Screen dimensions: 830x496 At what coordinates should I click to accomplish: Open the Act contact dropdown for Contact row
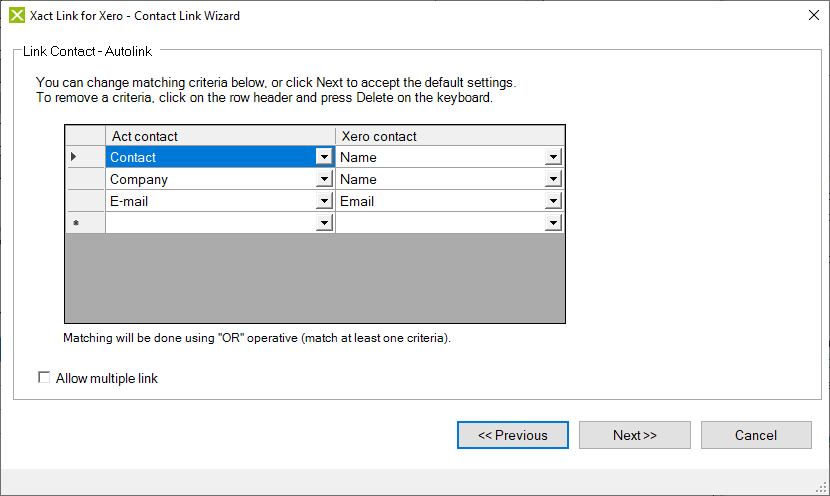[x=323, y=157]
